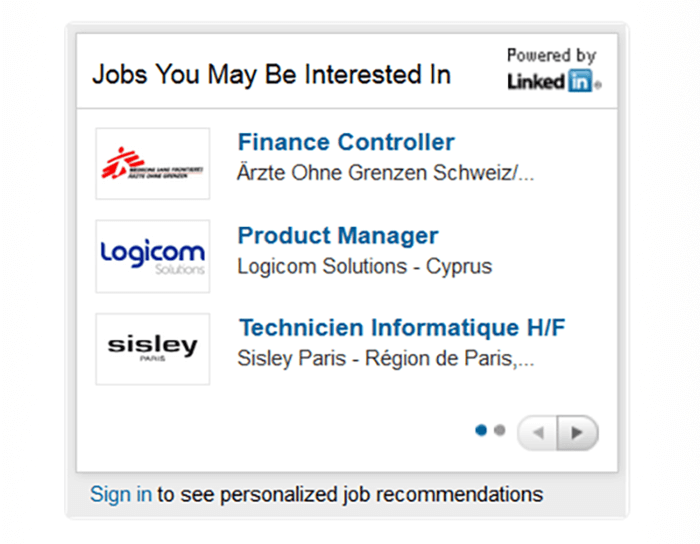Image resolution: width=700 pixels, height=544 pixels.
Task: Click the Sisley Paris - Région de Paris text
Action: coord(386,359)
